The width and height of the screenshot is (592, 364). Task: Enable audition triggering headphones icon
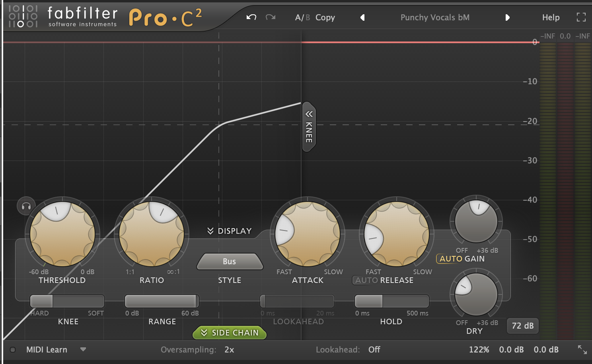coord(26,206)
